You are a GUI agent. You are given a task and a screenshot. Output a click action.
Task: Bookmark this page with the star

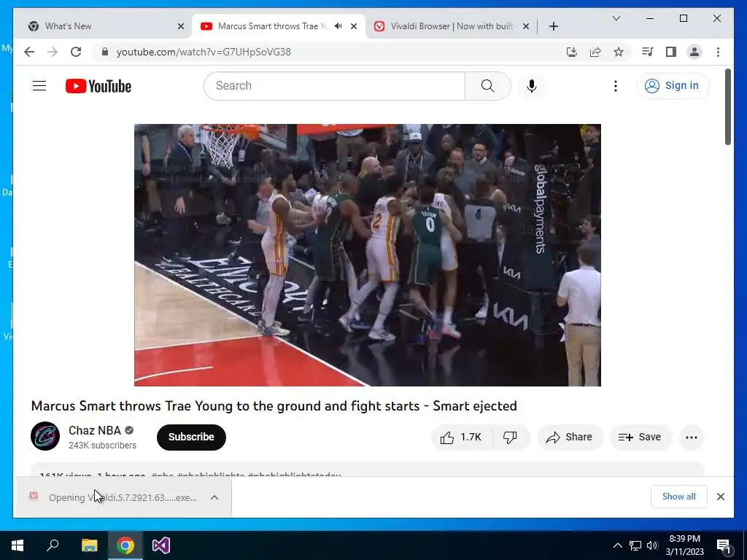(x=619, y=52)
